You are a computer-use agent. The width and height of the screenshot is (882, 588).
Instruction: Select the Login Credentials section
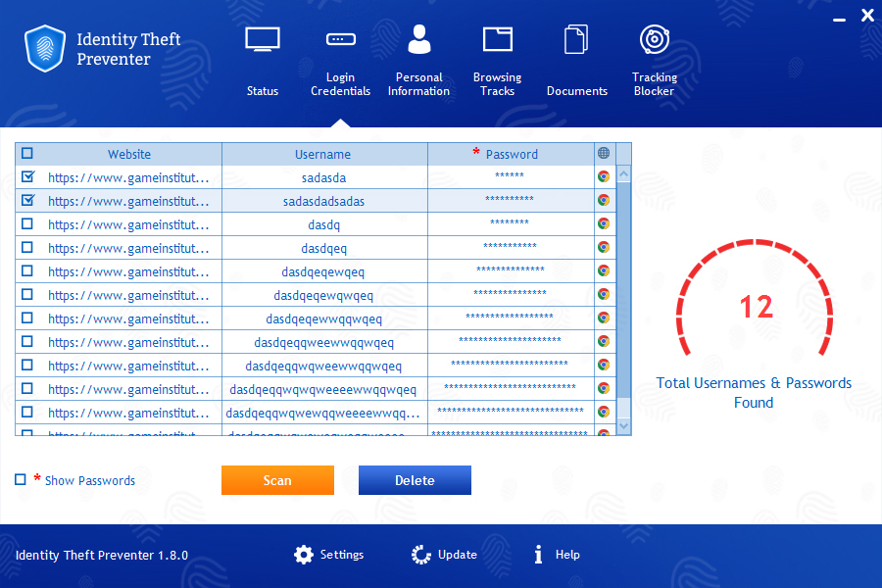tap(340, 59)
